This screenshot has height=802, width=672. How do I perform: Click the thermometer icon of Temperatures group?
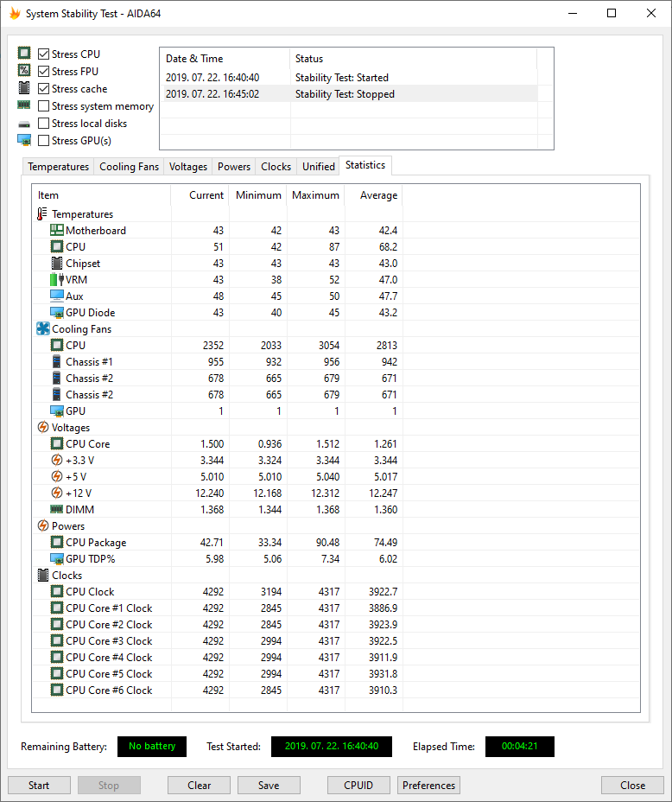coord(42,213)
